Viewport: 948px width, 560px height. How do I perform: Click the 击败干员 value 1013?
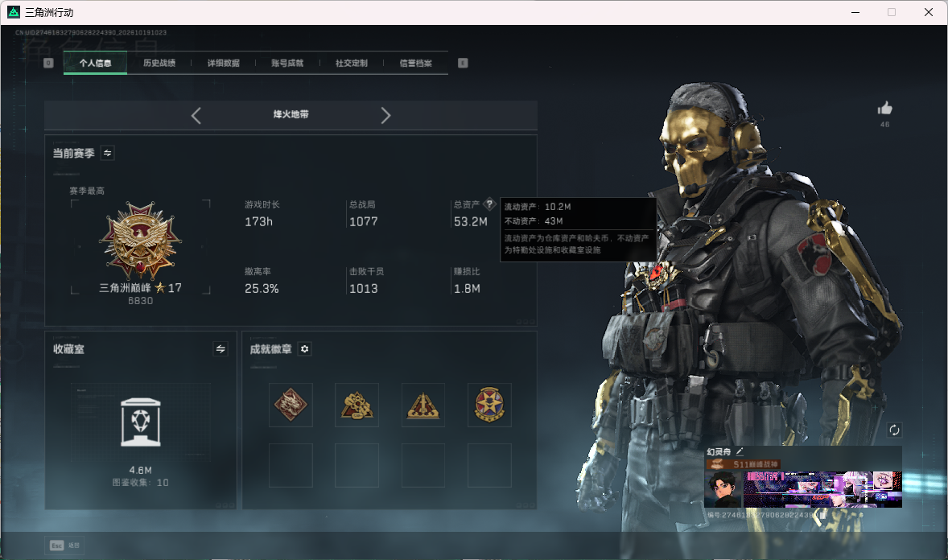pos(364,289)
